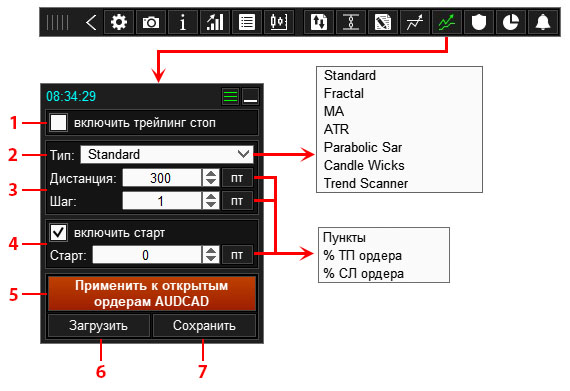Select 'Пункты' unit option
The height and width of the screenshot is (391, 570).
coord(344,237)
